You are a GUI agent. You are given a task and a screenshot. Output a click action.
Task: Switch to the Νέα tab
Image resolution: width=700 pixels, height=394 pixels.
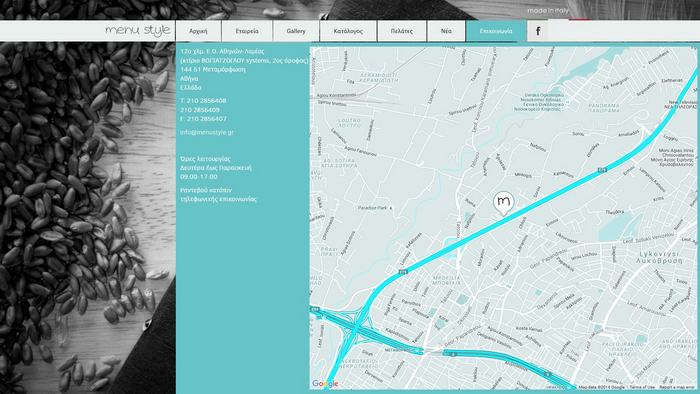click(x=446, y=31)
